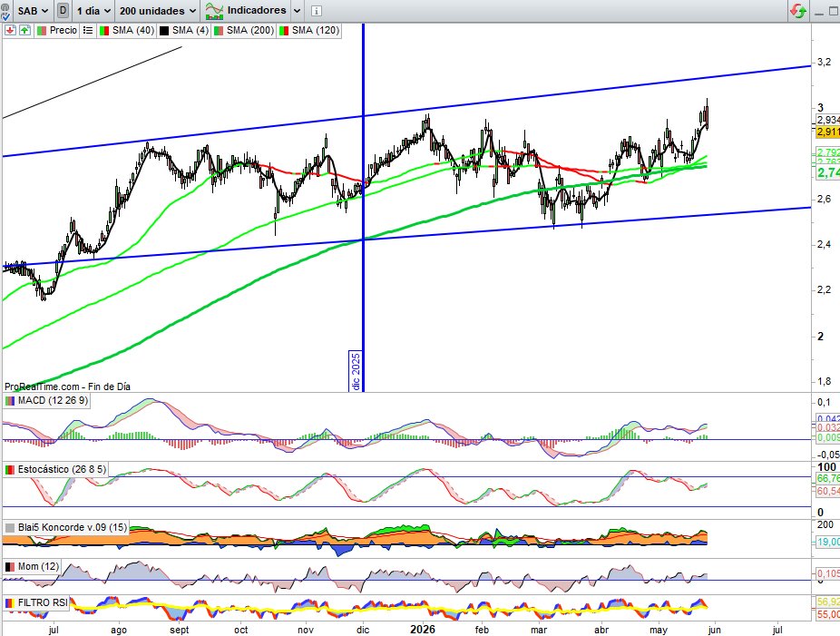Maximize the chart window
The height and width of the screenshot is (636, 840).
pos(834,12)
